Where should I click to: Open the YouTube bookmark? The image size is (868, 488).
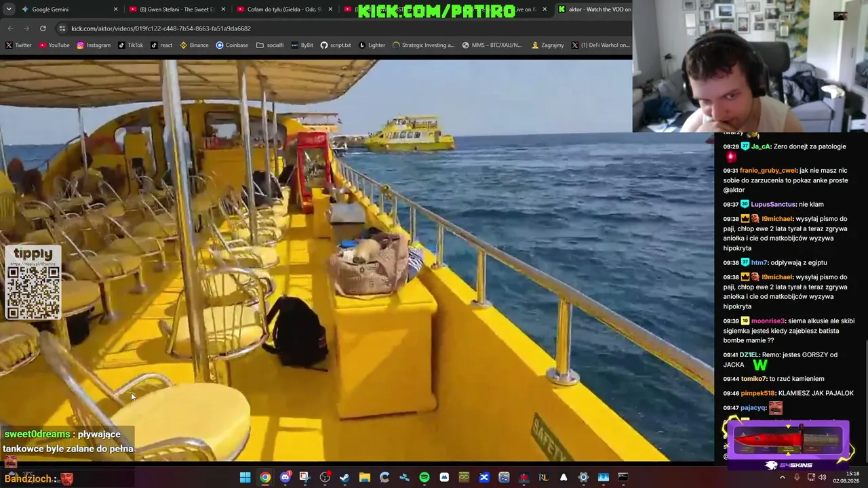tap(54, 45)
